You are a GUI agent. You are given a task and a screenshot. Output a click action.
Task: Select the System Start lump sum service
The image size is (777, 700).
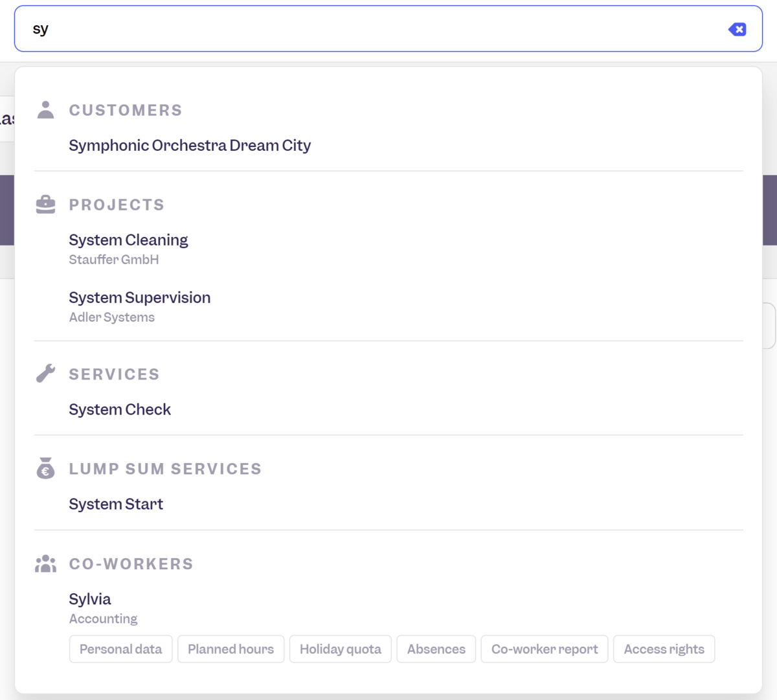pos(116,504)
